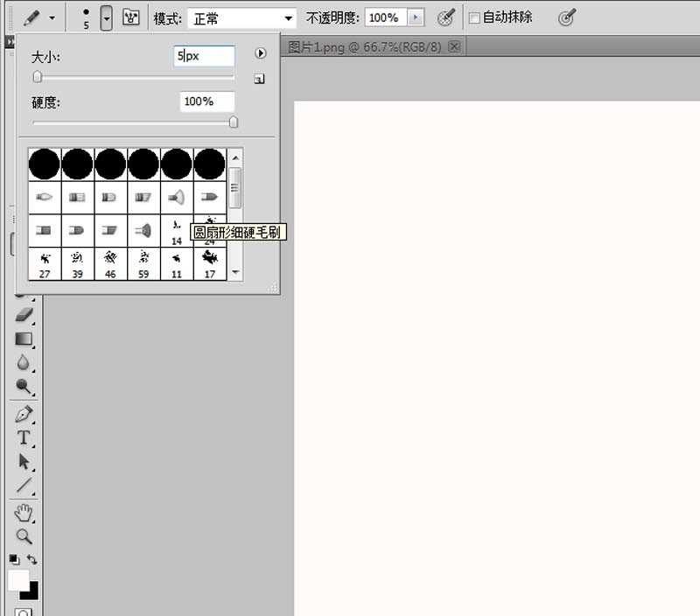Switch to the 图片1.png document tab

pyautogui.click(x=366, y=47)
